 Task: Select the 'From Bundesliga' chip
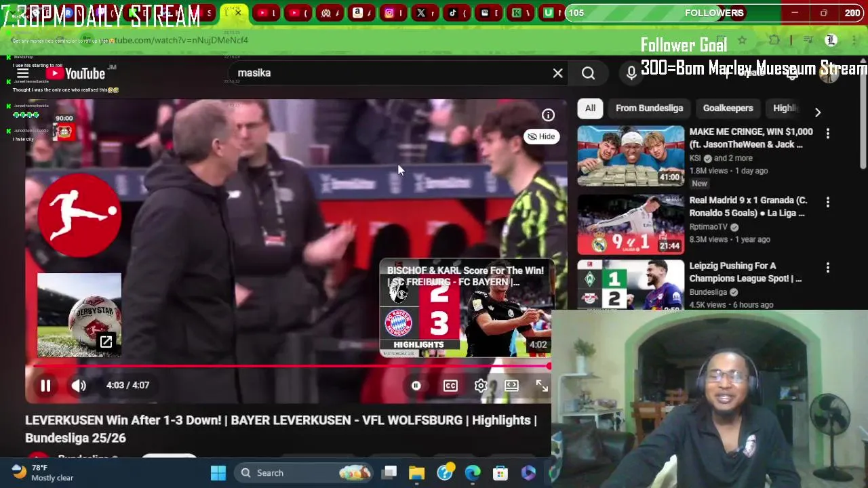[x=649, y=108]
